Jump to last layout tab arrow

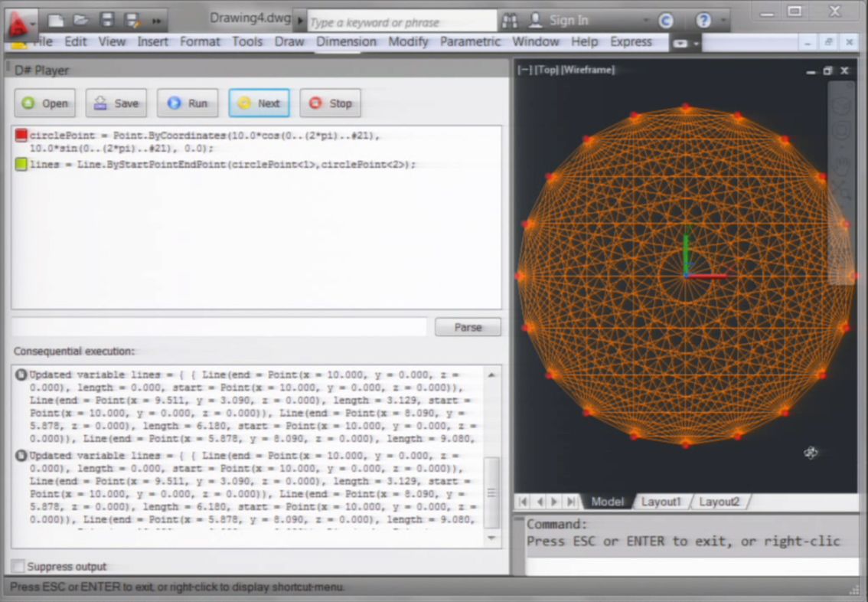571,502
